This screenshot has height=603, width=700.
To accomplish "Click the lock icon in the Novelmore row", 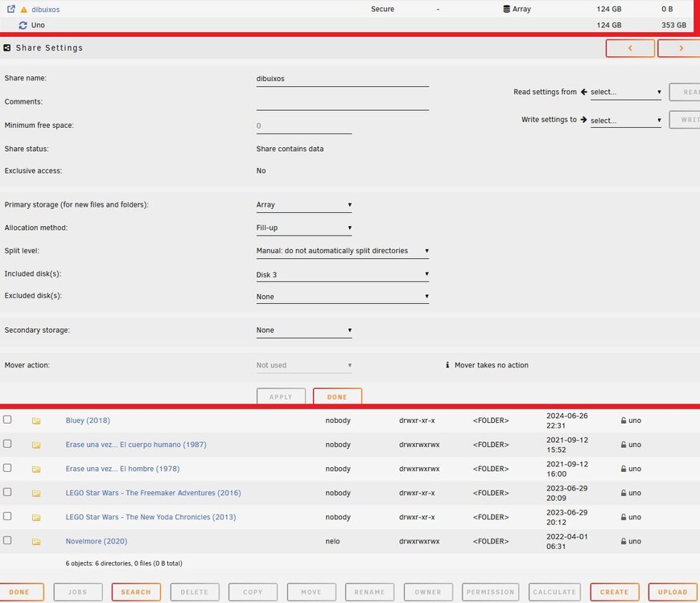I will 624,540.
